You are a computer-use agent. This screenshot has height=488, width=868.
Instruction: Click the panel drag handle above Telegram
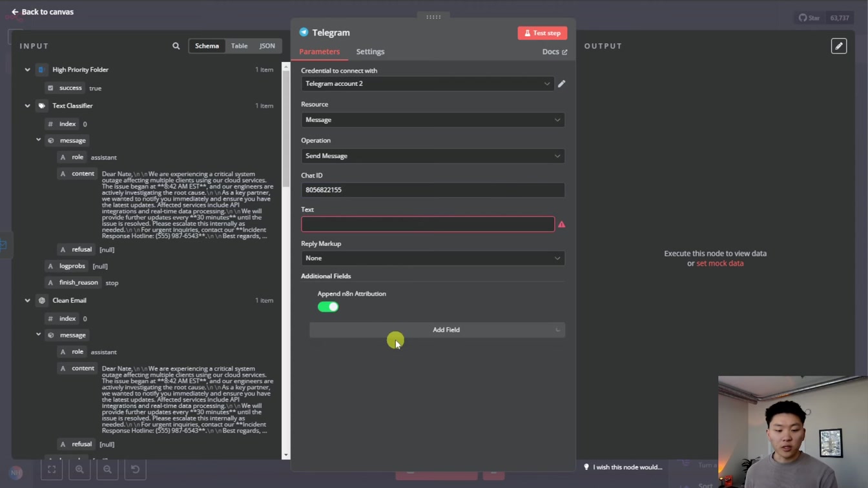pos(433,17)
